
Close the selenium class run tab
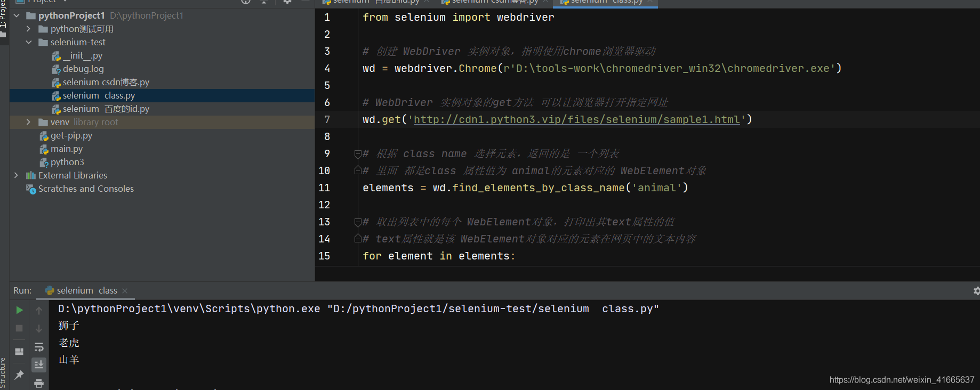click(125, 290)
